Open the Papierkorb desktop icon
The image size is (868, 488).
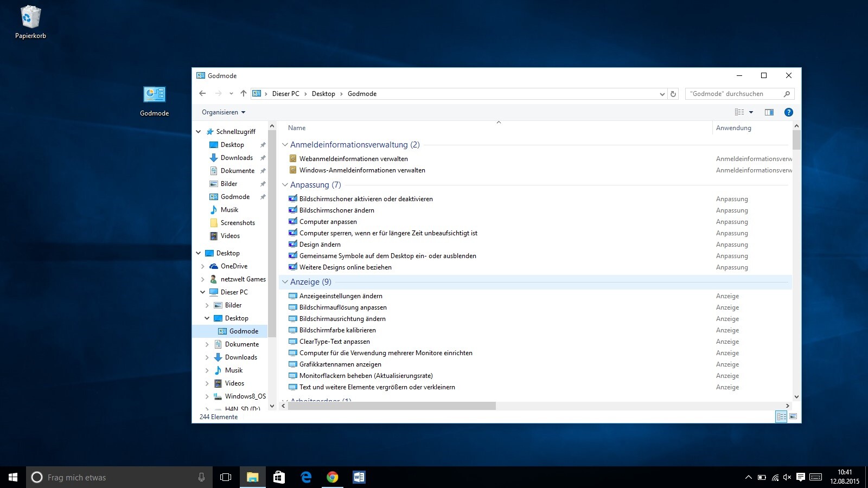[30, 23]
